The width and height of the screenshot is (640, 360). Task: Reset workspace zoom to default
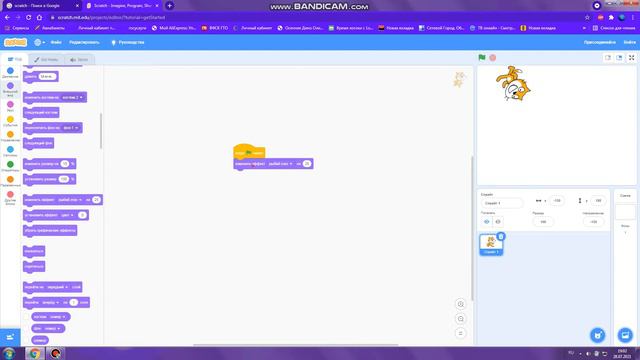(460, 333)
